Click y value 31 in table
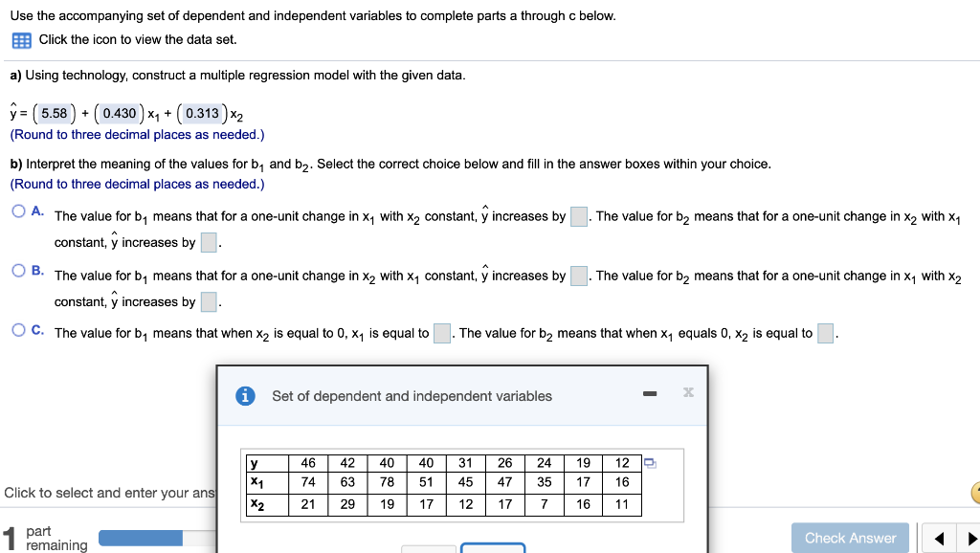This screenshot has width=980, height=553. (x=466, y=463)
